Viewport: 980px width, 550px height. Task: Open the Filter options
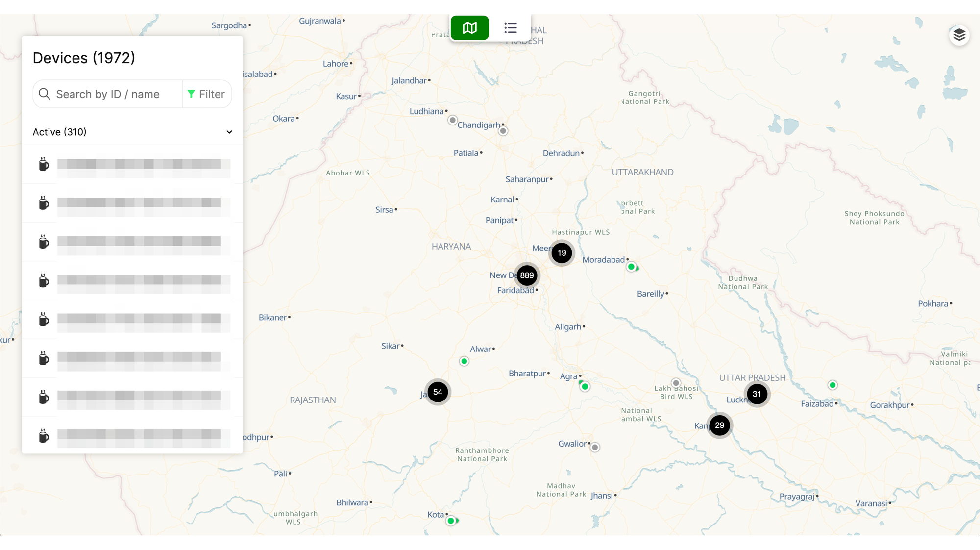206,94
